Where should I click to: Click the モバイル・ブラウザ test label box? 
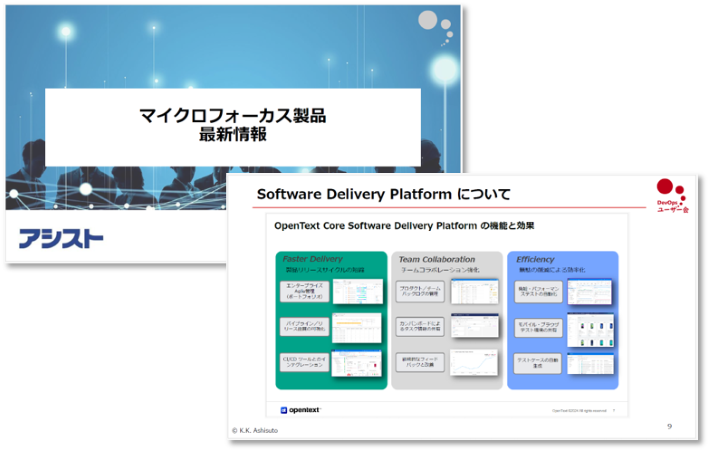pos(539,328)
